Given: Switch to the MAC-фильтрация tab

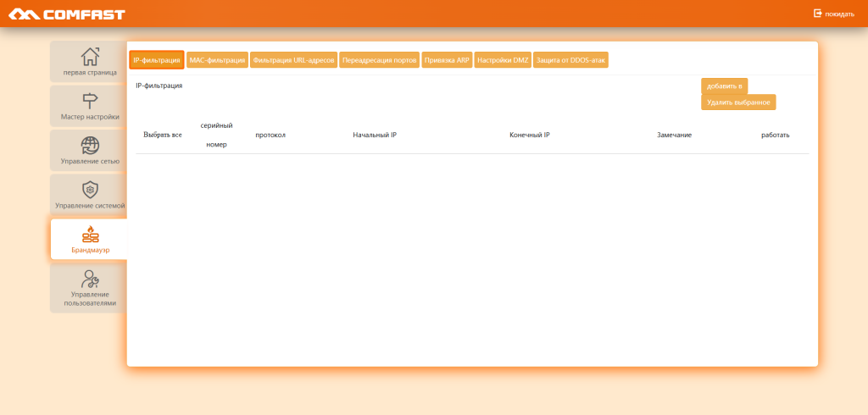Looking at the screenshot, I should 217,60.
